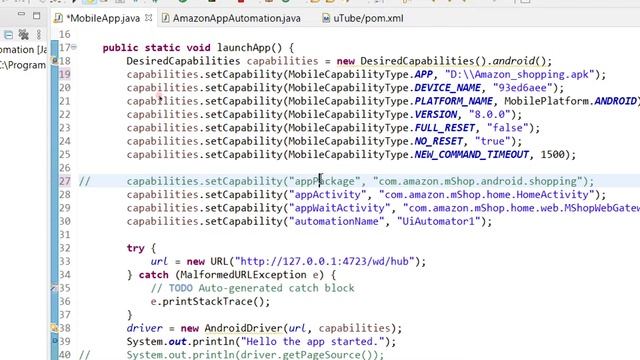Click the "appPackage" string on line 27
The image size is (640, 360).
[325, 181]
